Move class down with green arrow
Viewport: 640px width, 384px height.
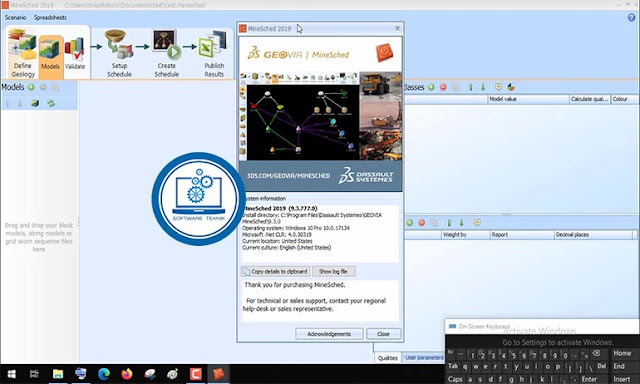tap(483, 87)
